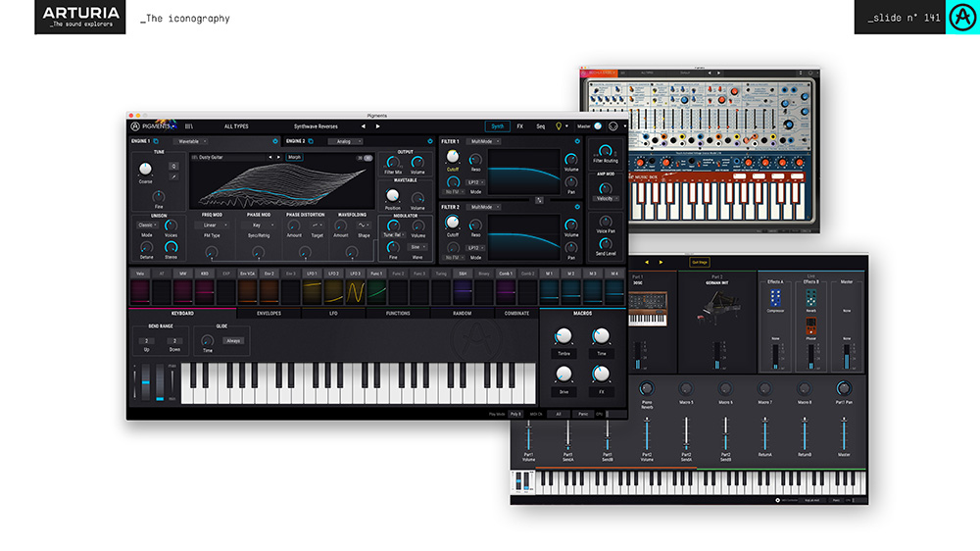Click the Func 1 curve modulation thumbnail

(376, 291)
